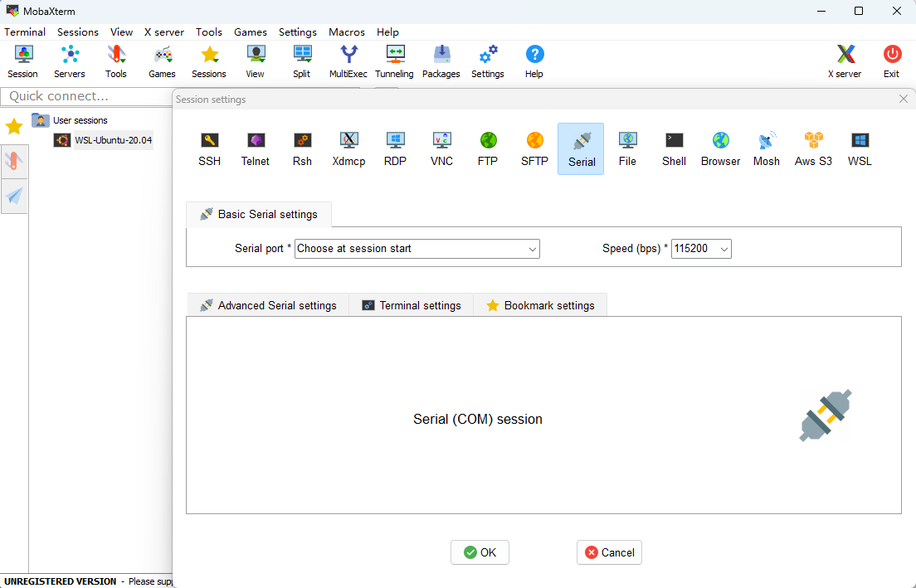Click the paper plane sidebar tab

(x=14, y=197)
